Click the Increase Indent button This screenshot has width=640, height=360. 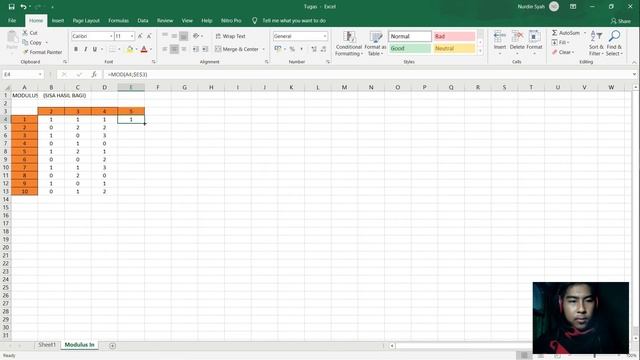pos(205,49)
